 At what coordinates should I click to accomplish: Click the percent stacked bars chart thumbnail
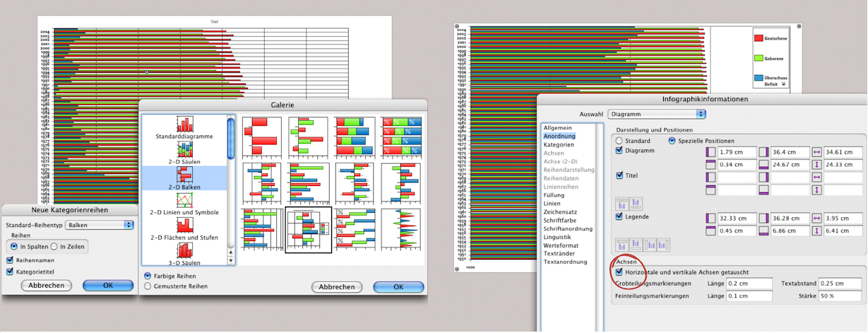click(x=400, y=136)
